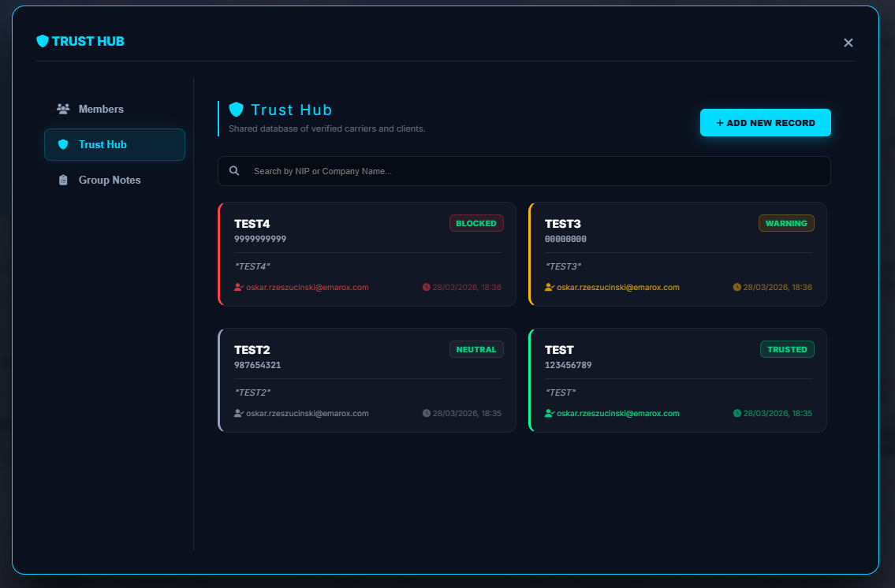Click the shield icon beside TRUST HUB title
The height and width of the screenshot is (588, 895).
click(43, 41)
